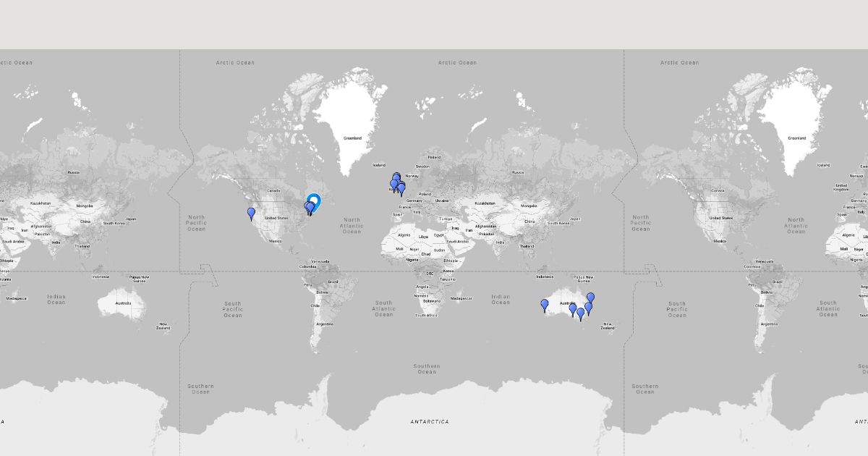The width and height of the screenshot is (868, 456).
Task: Click the South Africa map label
Action: pyautogui.click(x=426, y=316)
